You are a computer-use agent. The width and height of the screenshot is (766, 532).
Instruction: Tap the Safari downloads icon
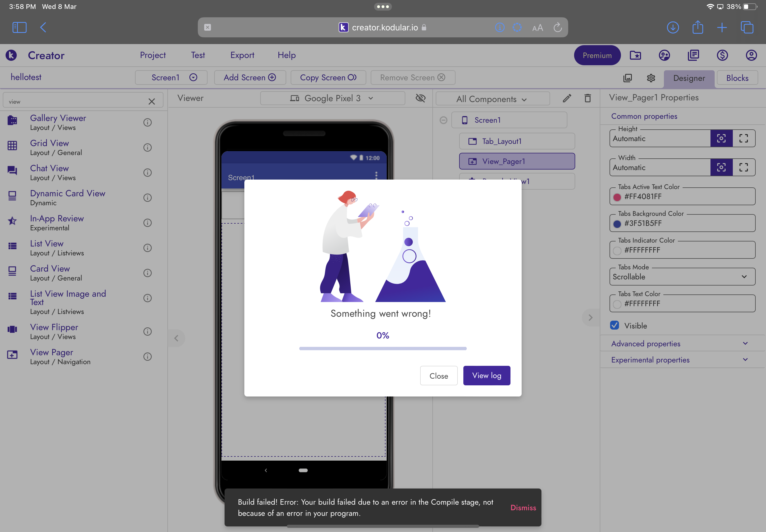pyautogui.click(x=673, y=27)
